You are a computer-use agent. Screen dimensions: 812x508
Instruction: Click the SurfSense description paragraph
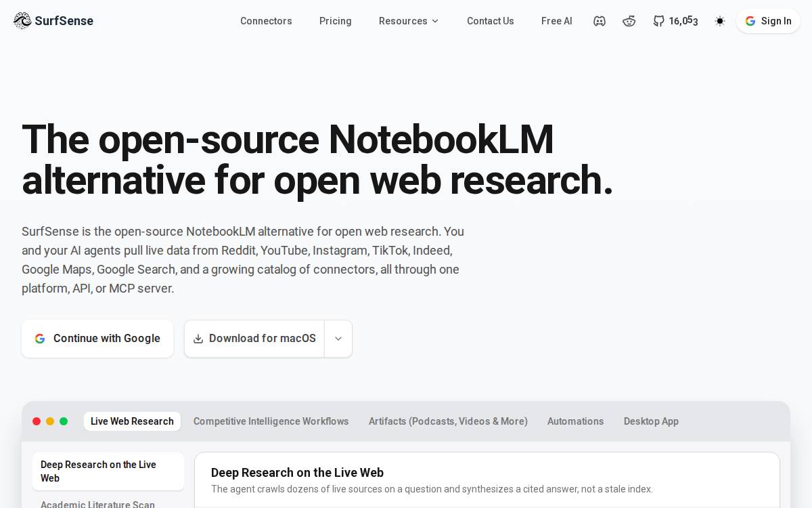coord(243,260)
